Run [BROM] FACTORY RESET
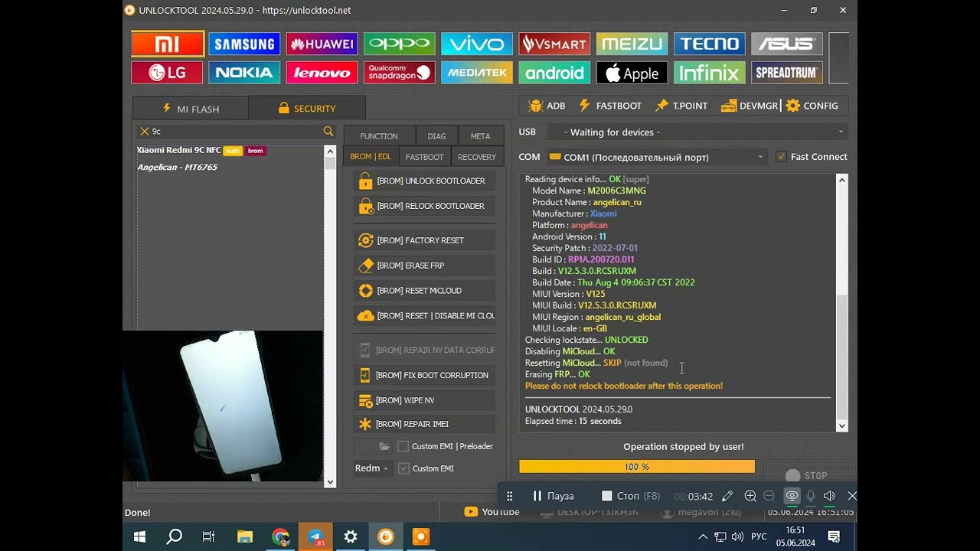Image resolution: width=980 pixels, height=551 pixels. [424, 240]
